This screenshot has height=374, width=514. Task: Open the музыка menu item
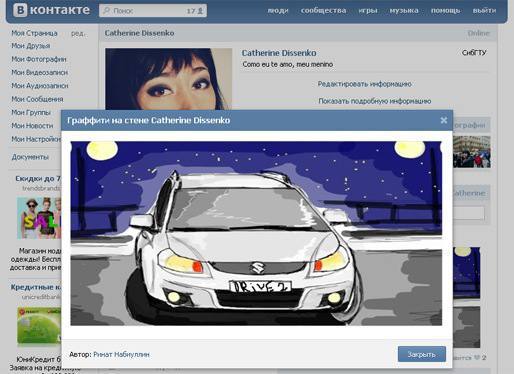404,11
